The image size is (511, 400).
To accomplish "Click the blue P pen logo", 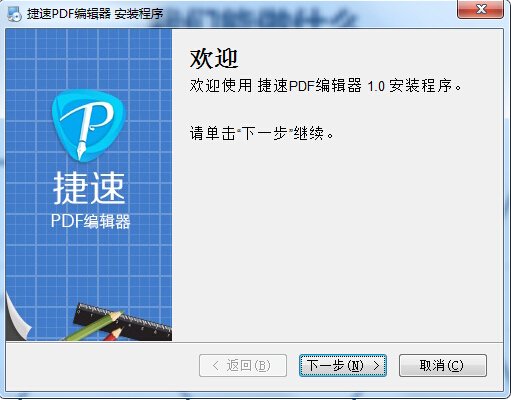I will [x=89, y=126].
